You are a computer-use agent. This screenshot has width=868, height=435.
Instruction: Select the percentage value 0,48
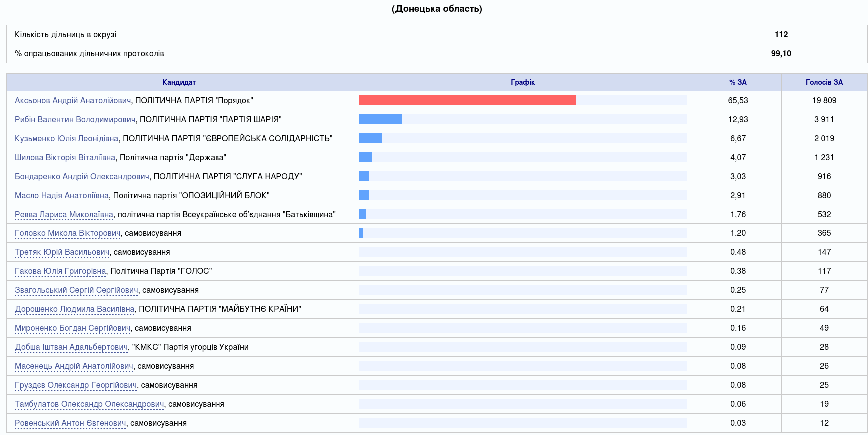pyautogui.click(x=738, y=252)
